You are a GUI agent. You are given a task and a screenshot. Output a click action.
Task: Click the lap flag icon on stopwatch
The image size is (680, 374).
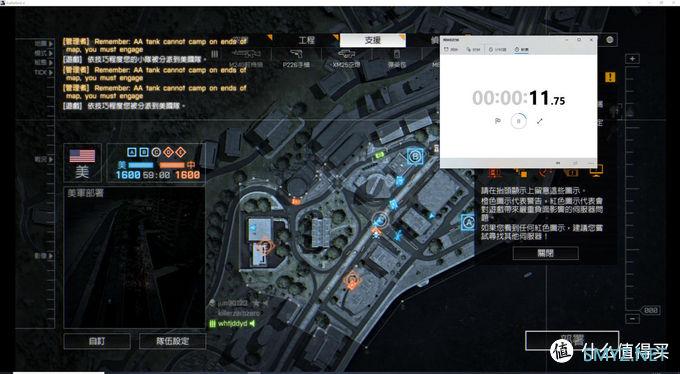point(497,121)
